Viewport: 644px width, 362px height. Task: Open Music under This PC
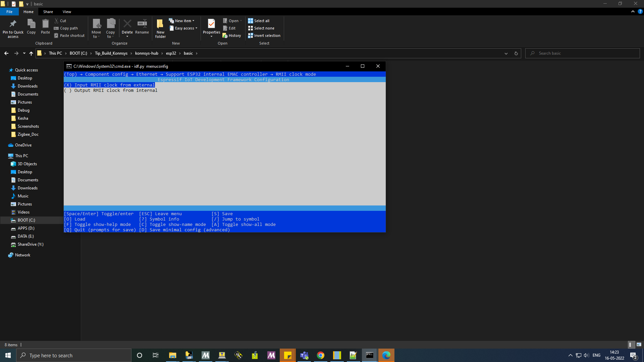coord(23,196)
